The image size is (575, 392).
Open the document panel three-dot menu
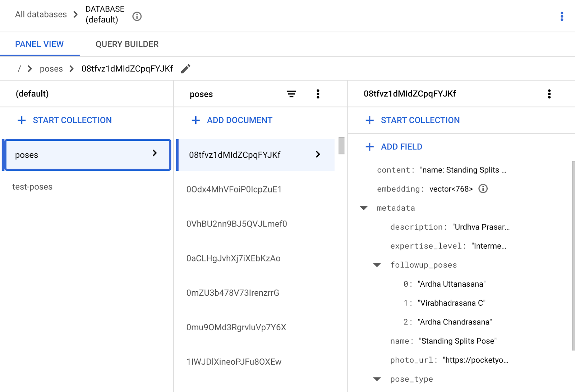coord(549,94)
